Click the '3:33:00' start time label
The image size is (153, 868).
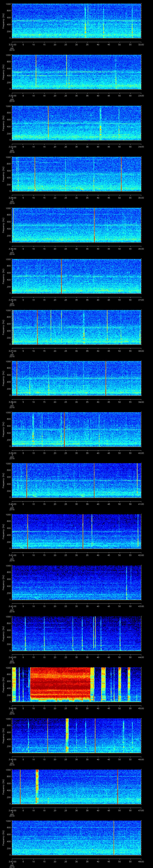pyautogui.click(x=12, y=147)
